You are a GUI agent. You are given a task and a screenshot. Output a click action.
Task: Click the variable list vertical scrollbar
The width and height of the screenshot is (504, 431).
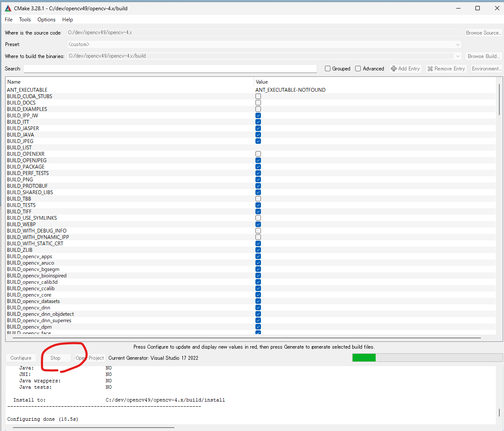point(499,100)
